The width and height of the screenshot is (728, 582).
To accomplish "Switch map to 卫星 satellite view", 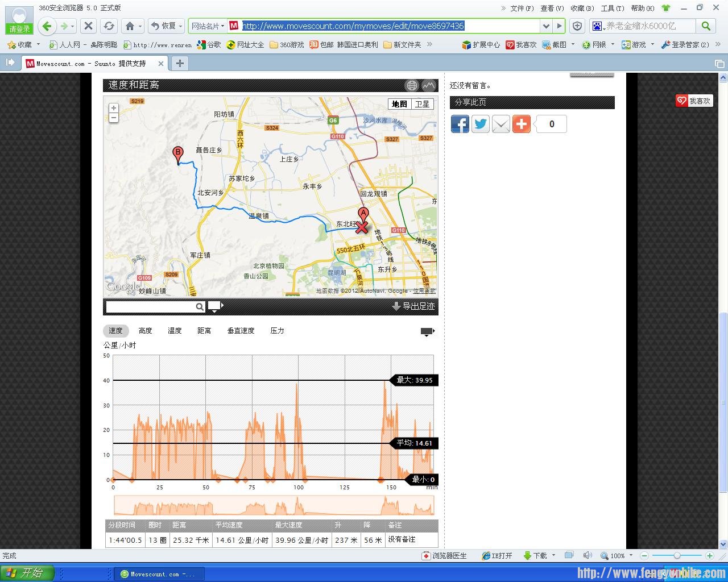I will 422,104.
